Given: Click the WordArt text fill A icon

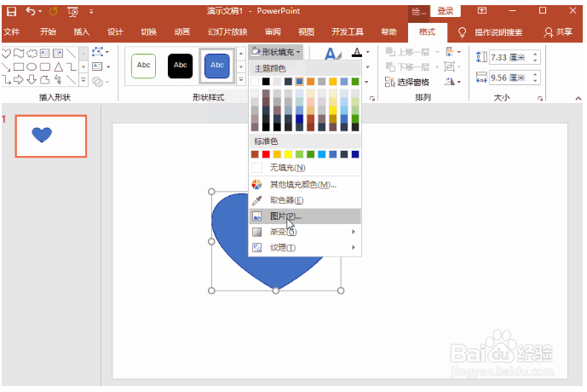Looking at the screenshot, I should coord(331,54).
